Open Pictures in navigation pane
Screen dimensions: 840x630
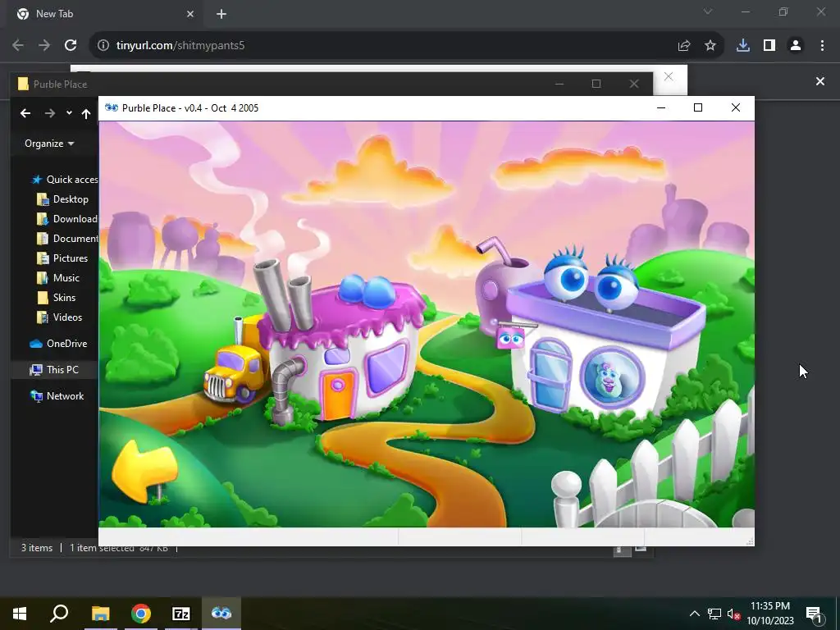[x=62, y=258]
